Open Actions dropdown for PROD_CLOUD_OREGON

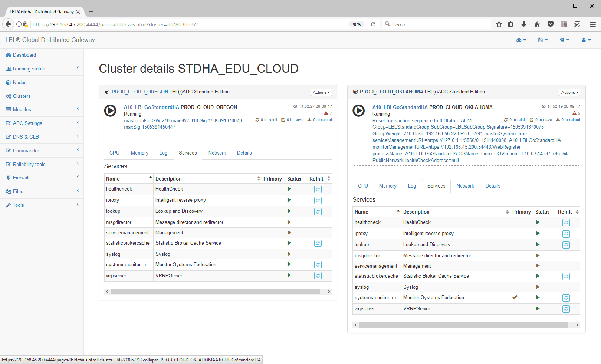coord(321,92)
